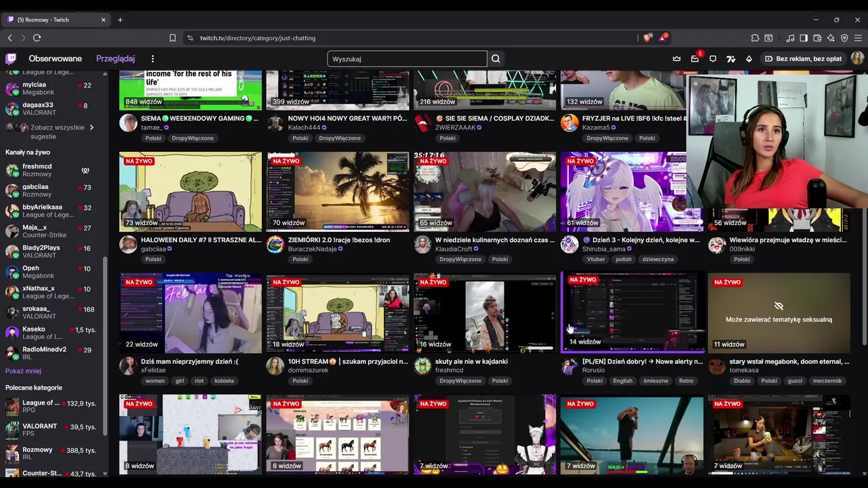Open Dziś mam nieprzyjemny dzień title
Screen dimensions: 868x488
[x=189, y=361]
